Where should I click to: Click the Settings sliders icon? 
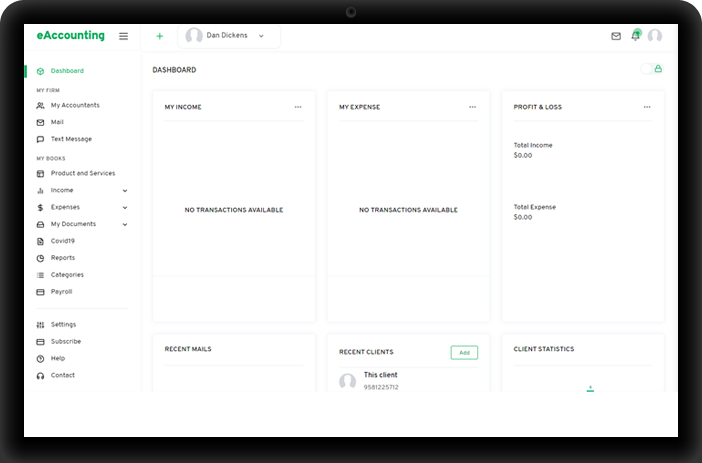point(40,325)
